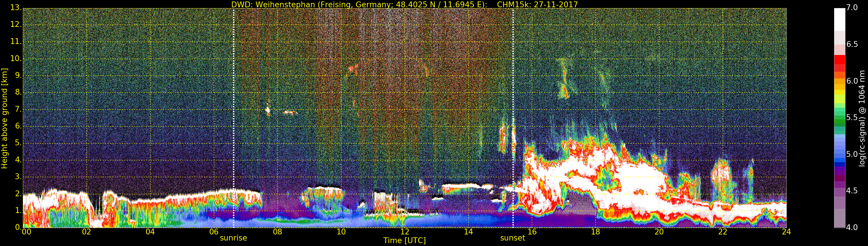Image resolution: width=868 pixels, height=246 pixels.
Task: Click the "Height above ground [km]" axis label
Action: coord(4,118)
